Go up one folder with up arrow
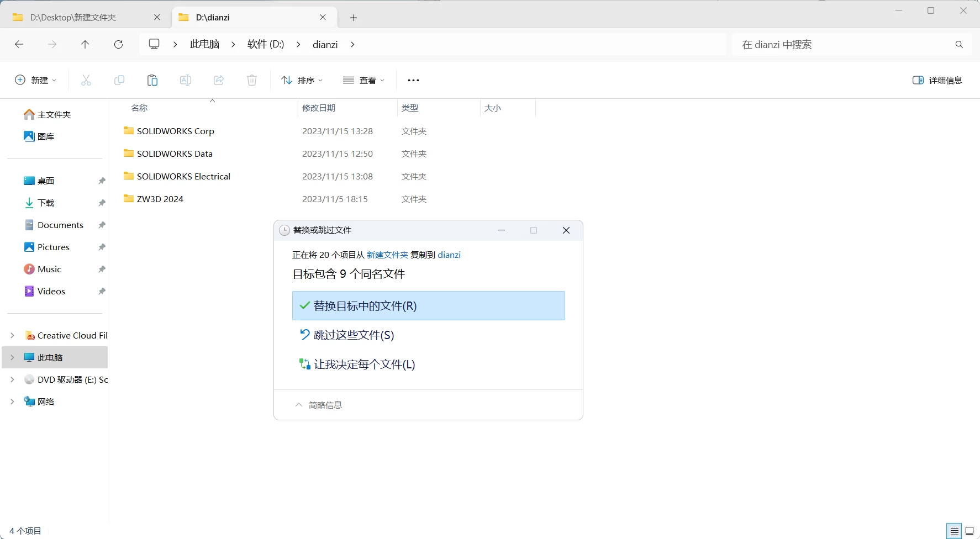Image resolution: width=980 pixels, height=539 pixels. tap(85, 44)
